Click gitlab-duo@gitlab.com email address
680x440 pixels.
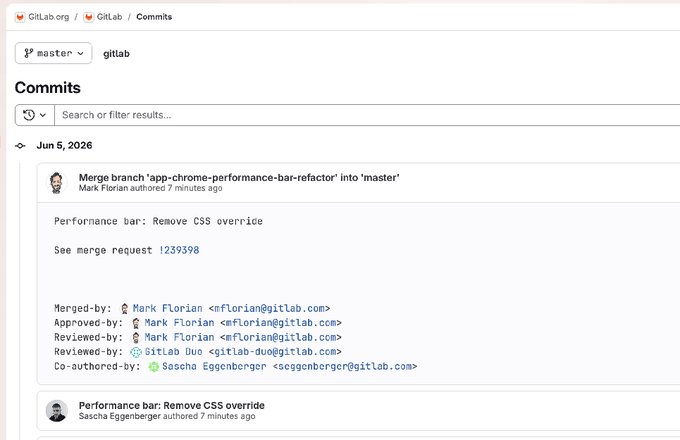(275, 352)
